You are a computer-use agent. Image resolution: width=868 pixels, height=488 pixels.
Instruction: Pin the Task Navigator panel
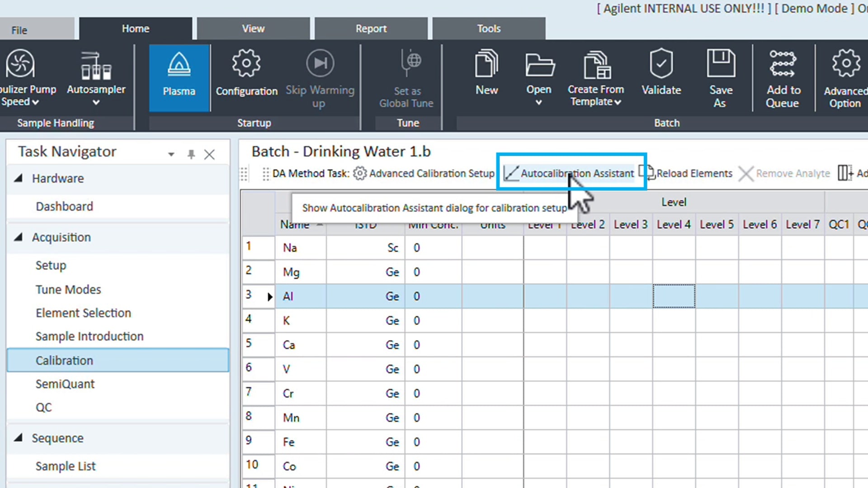tap(191, 154)
